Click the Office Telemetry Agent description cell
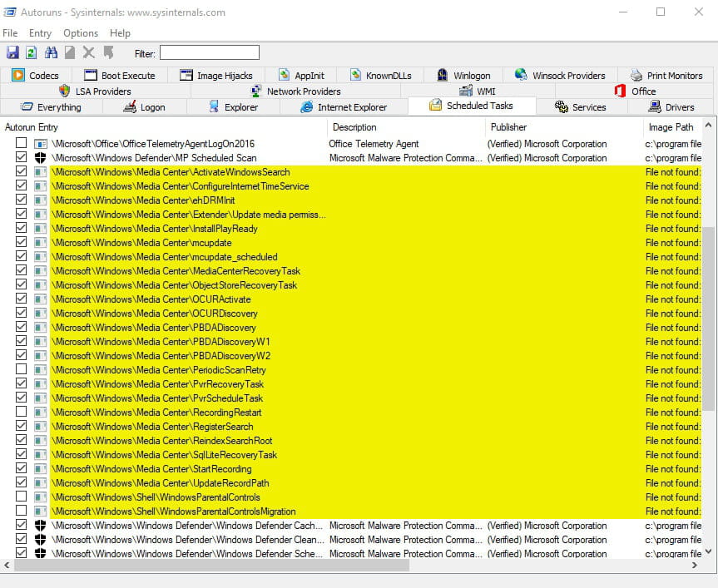The image size is (718, 588). click(x=374, y=144)
